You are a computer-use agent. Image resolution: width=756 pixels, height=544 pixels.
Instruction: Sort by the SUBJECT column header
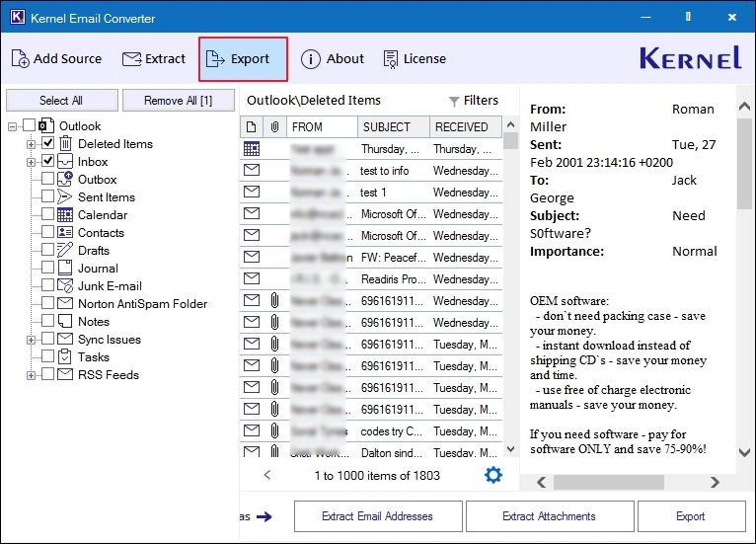[394, 126]
